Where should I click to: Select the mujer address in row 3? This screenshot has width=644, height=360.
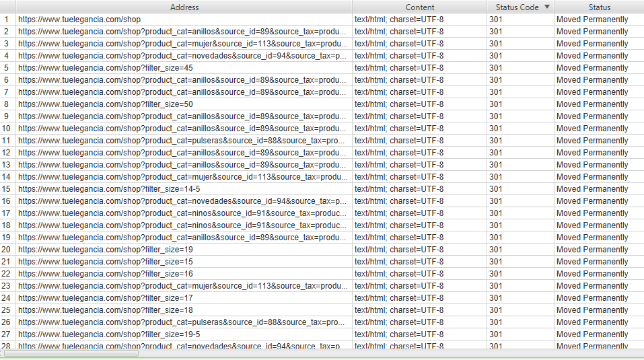pyautogui.click(x=183, y=44)
